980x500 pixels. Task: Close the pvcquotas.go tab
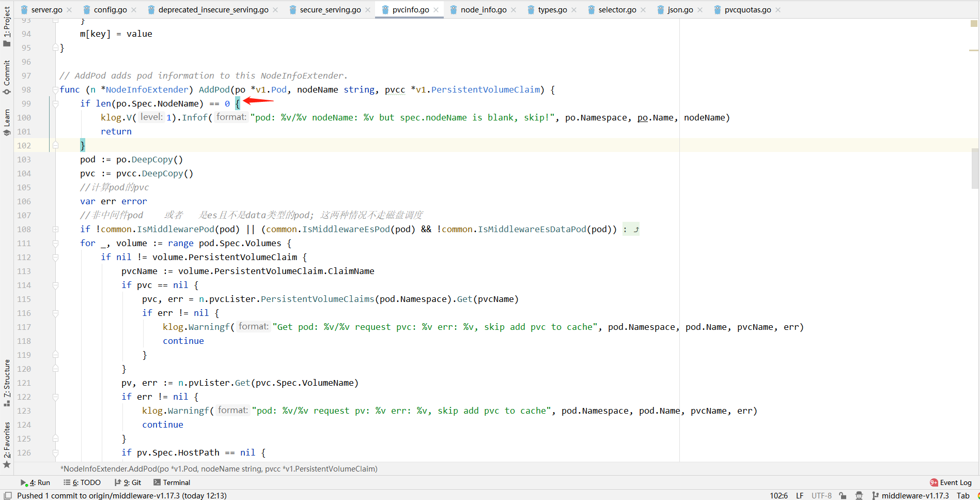[778, 10]
